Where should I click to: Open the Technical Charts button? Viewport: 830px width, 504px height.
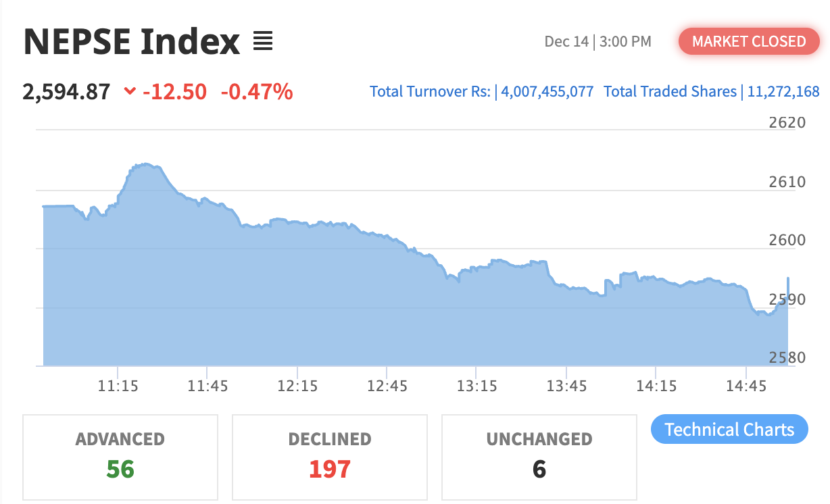click(729, 430)
